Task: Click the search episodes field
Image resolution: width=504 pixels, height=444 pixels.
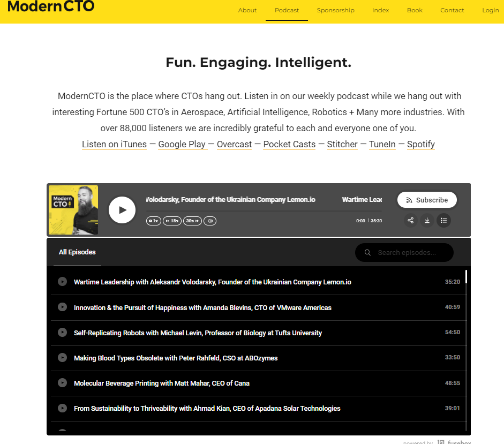Action: [x=410, y=253]
